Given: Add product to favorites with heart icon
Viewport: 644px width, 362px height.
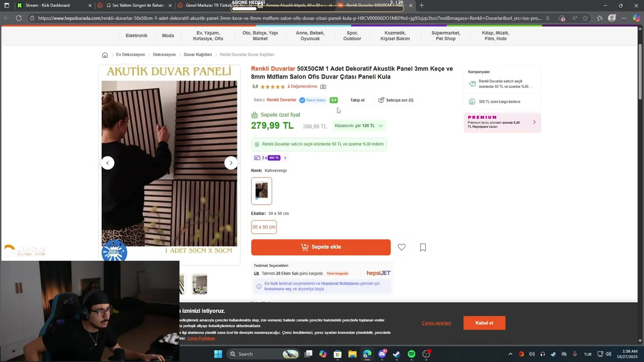Looking at the screenshot, I should point(401,247).
